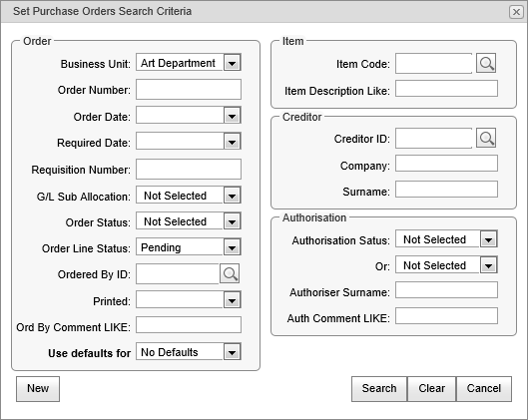Open the Order Date dropdown arrow
The image size is (528, 420).
pos(232,116)
